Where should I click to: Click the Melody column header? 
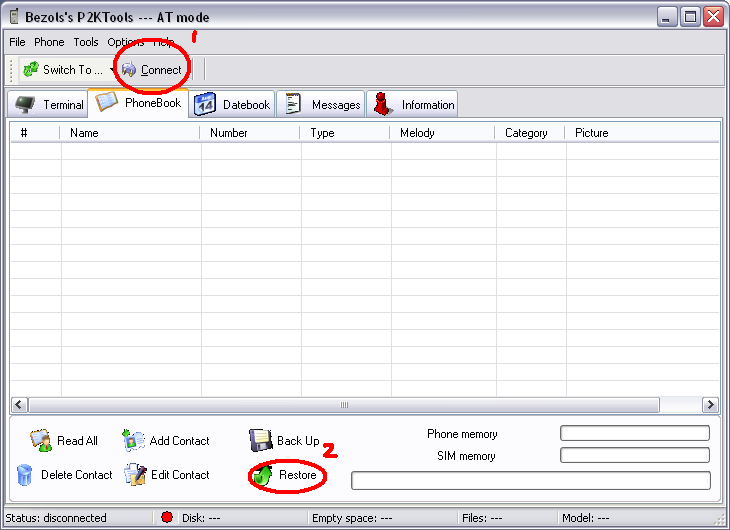coord(443,133)
